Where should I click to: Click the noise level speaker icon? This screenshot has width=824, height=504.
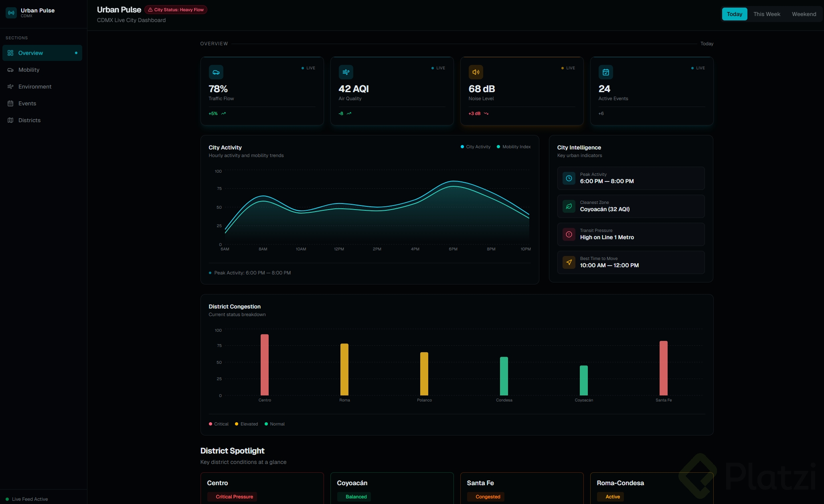click(476, 72)
